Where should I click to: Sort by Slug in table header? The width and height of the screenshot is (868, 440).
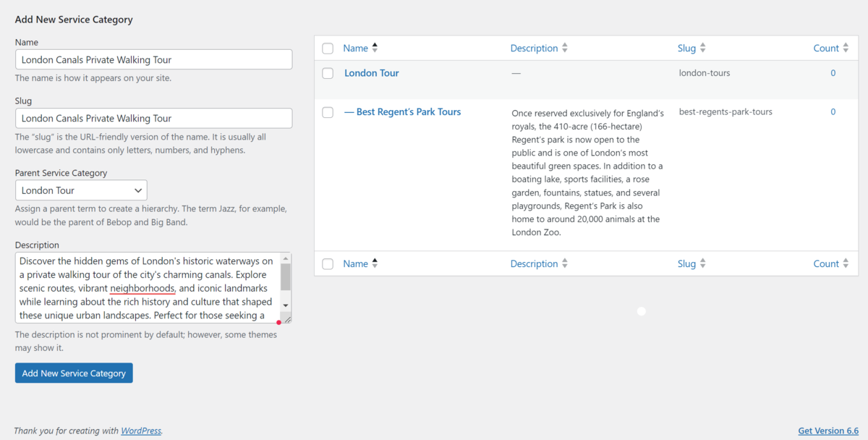point(692,48)
